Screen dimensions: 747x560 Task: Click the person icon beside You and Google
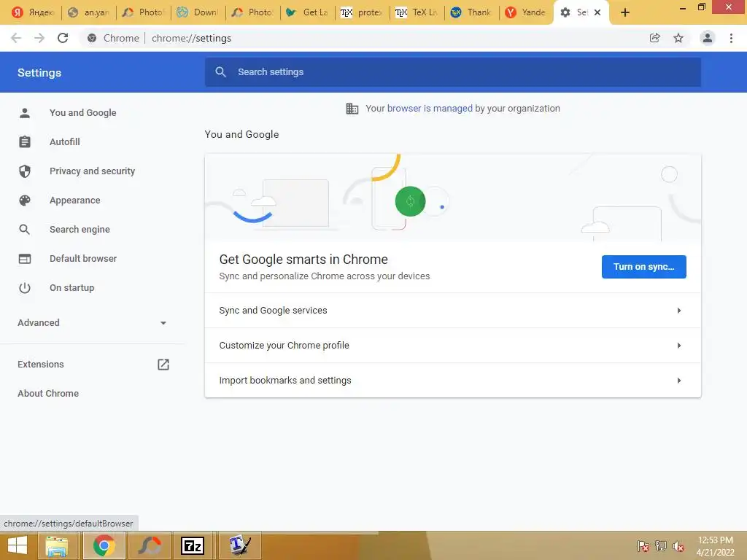click(25, 113)
